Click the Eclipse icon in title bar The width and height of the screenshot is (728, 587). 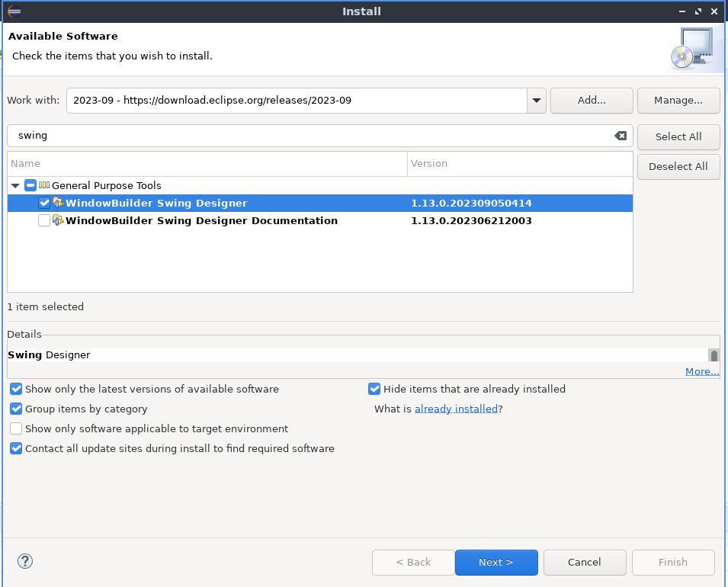14,11
